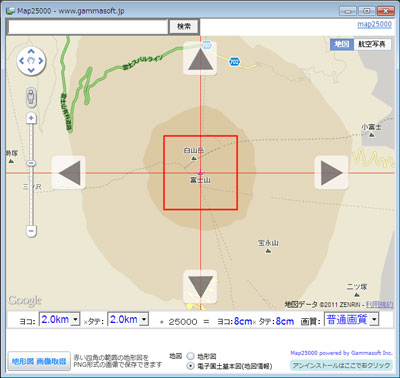Click the 検索 search button

click(184, 27)
